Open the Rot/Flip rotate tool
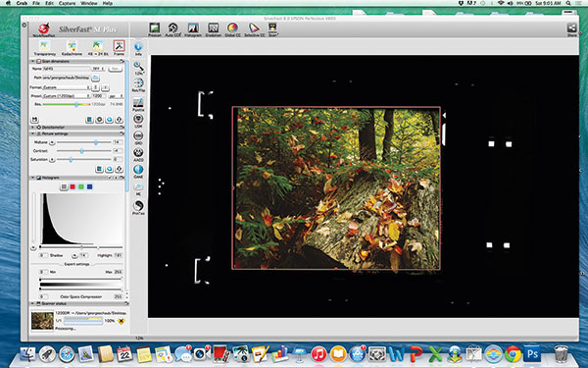This screenshot has width=588, height=368. pyautogui.click(x=138, y=84)
